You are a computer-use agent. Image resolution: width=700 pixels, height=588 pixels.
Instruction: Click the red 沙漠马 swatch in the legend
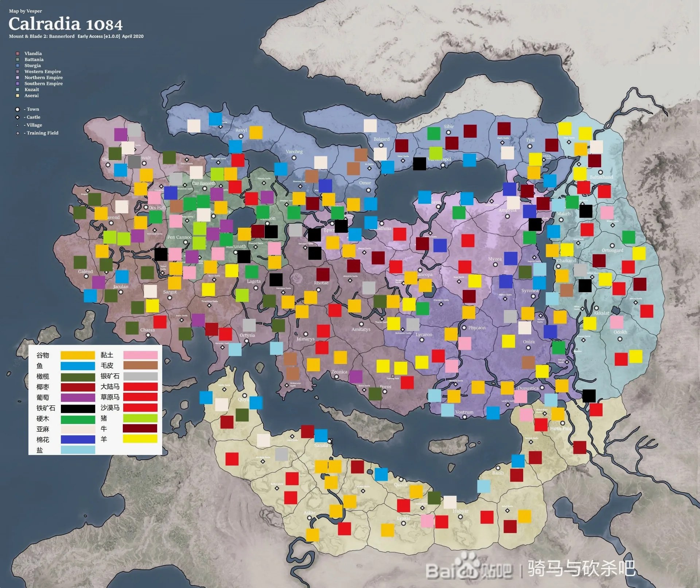coord(140,408)
